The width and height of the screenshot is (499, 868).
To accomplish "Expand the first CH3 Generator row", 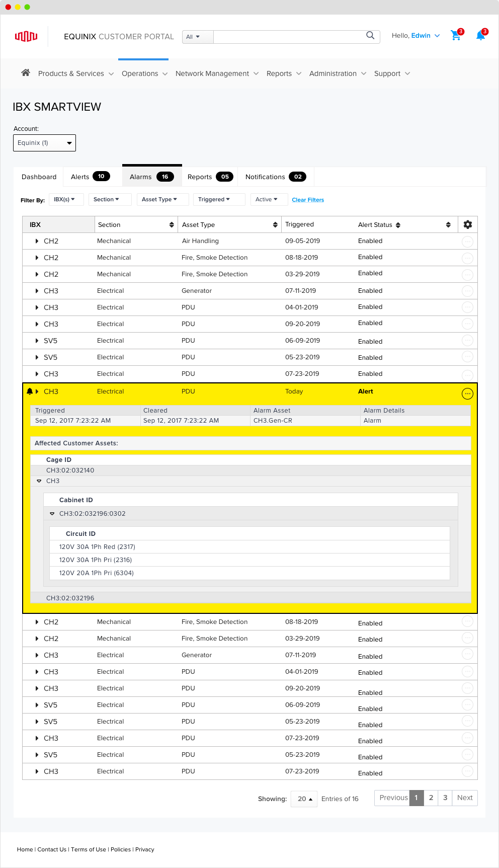I will (x=37, y=291).
